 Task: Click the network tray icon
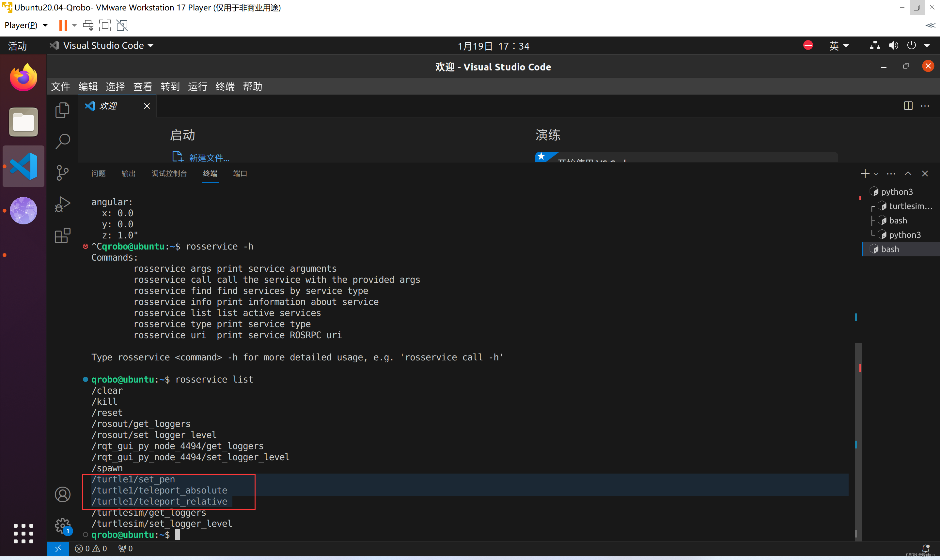(875, 46)
